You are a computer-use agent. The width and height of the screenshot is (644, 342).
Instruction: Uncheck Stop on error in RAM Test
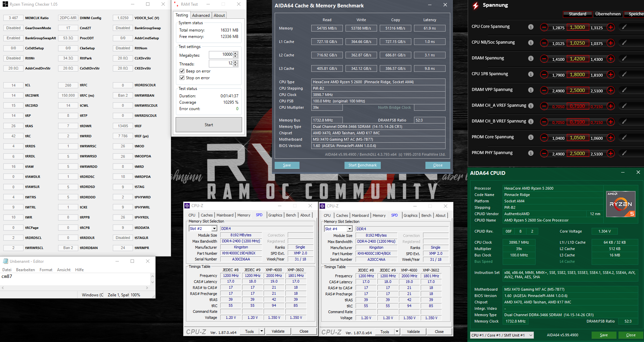click(x=182, y=78)
